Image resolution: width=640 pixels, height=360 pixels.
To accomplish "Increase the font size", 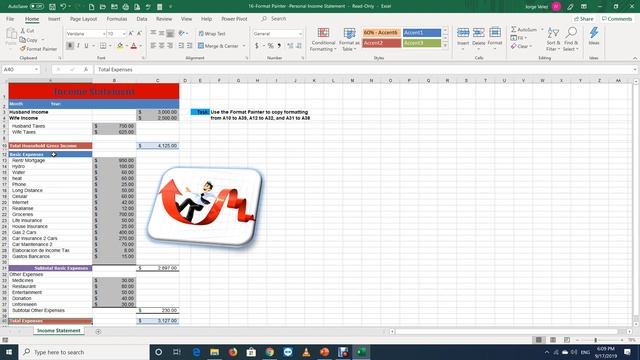I will pyautogui.click(x=131, y=33).
